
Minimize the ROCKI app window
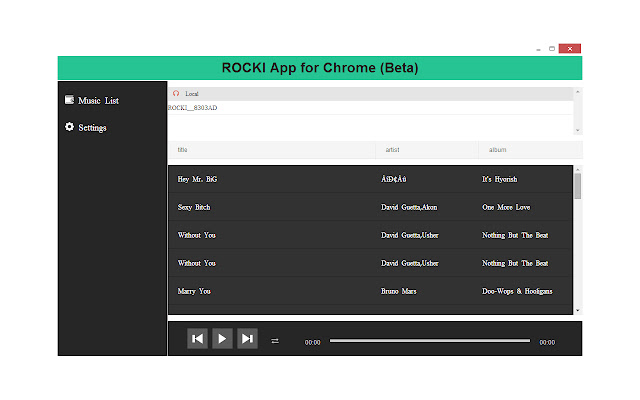pos(538,49)
